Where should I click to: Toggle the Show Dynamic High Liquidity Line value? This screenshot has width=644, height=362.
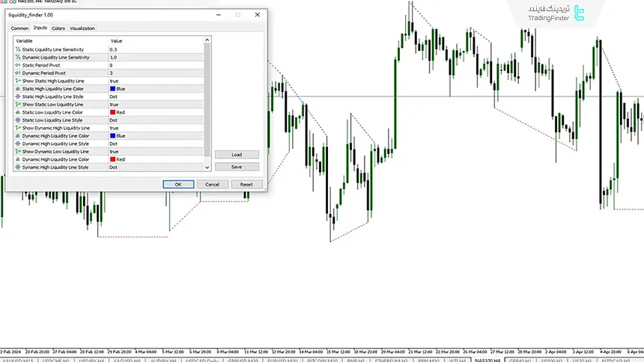(114, 128)
